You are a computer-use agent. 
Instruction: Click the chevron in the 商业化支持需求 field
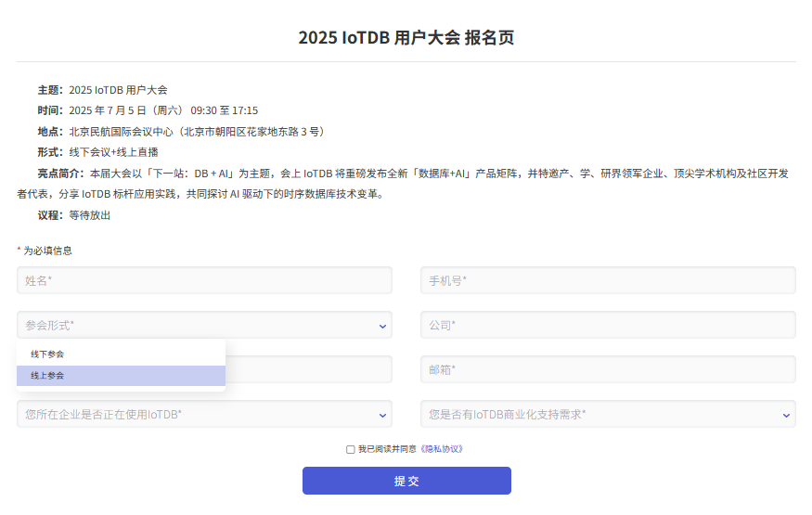pos(786,415)
